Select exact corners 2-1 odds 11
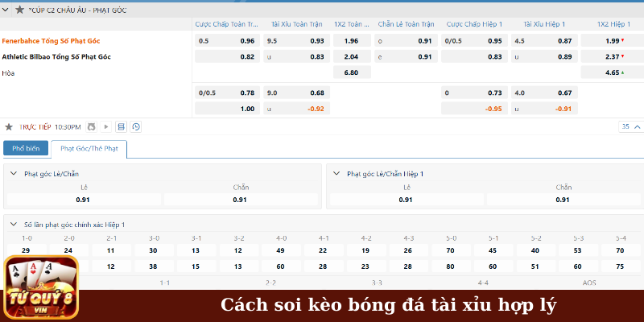The height and width of the screenshot is (322, 644). [x=111, y=250]
